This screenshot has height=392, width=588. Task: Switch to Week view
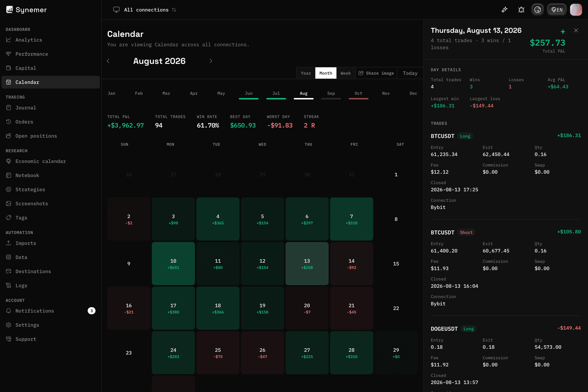(x=346, y=73)
